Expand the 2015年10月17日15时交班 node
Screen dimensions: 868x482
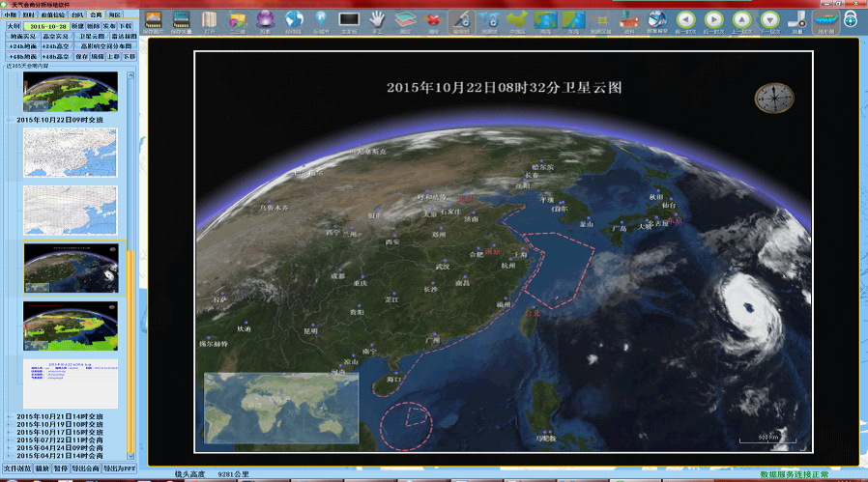pyautogui.click(x=10, y=432)
